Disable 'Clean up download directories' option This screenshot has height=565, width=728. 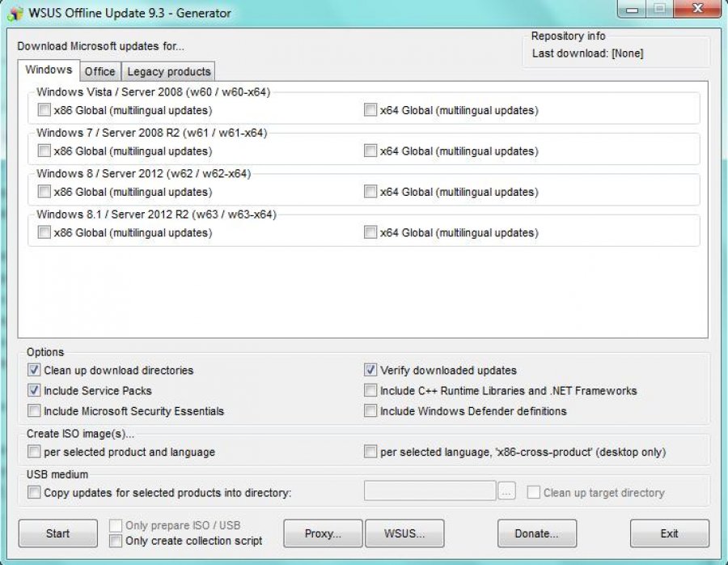34,370
